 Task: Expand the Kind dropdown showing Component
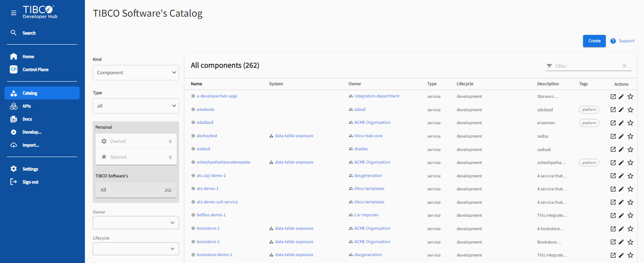(x=136, y=73)
